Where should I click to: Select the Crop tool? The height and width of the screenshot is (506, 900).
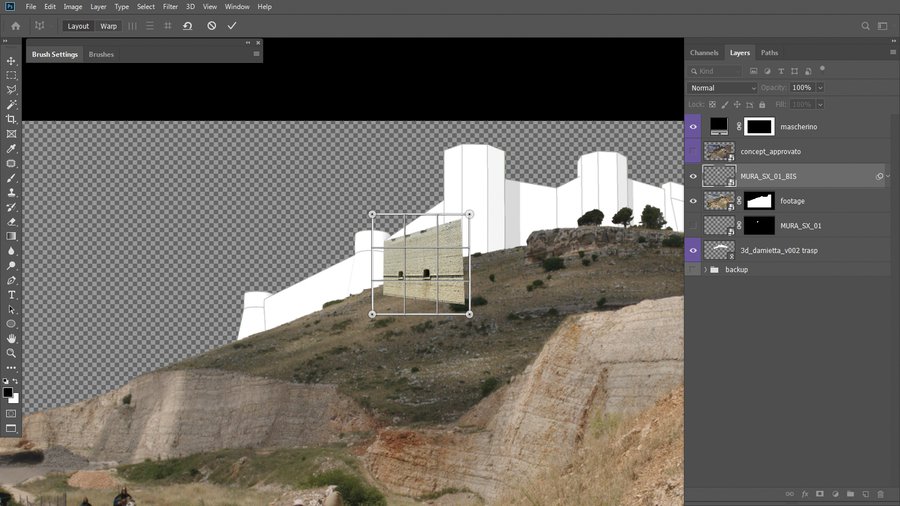click(x=11, y=119)
